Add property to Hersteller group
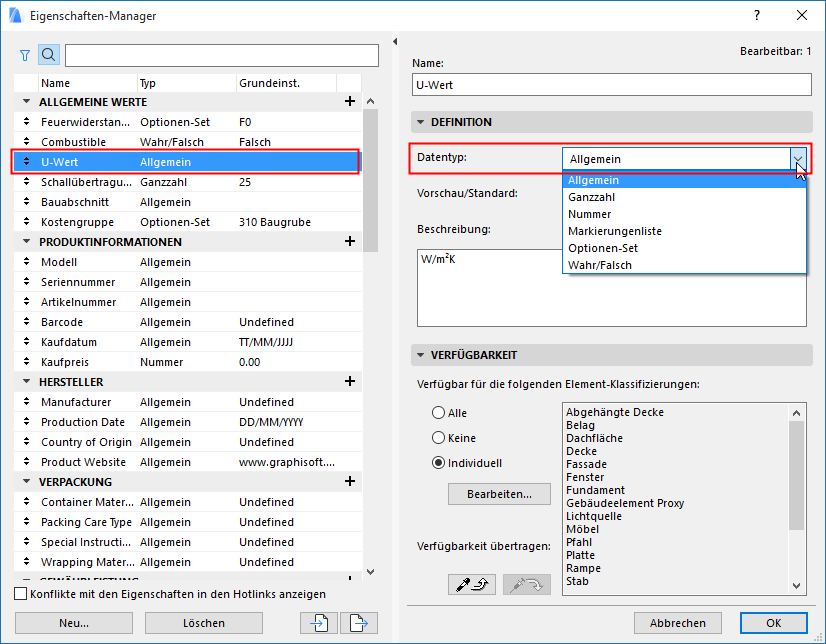 (x=350, y=381)
